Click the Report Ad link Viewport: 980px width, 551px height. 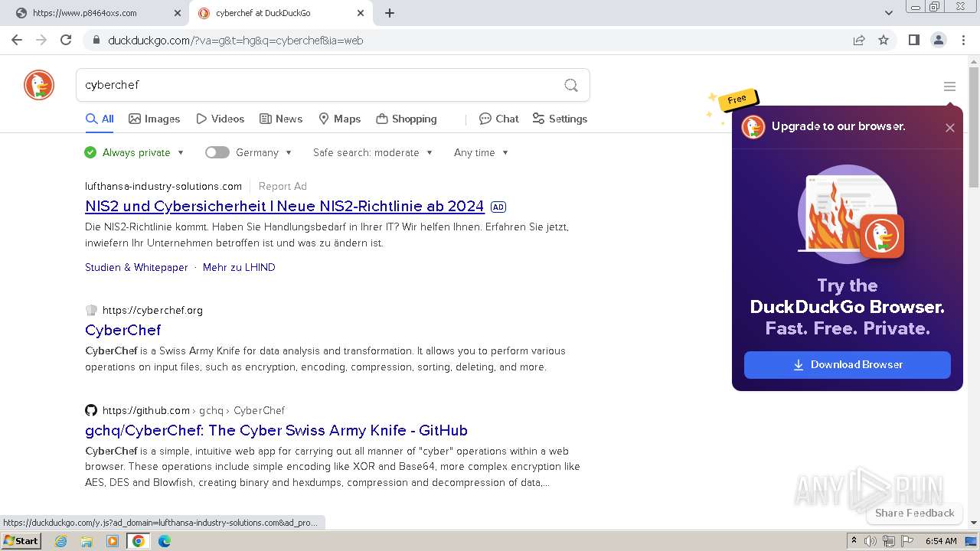(x=283, y=186)
